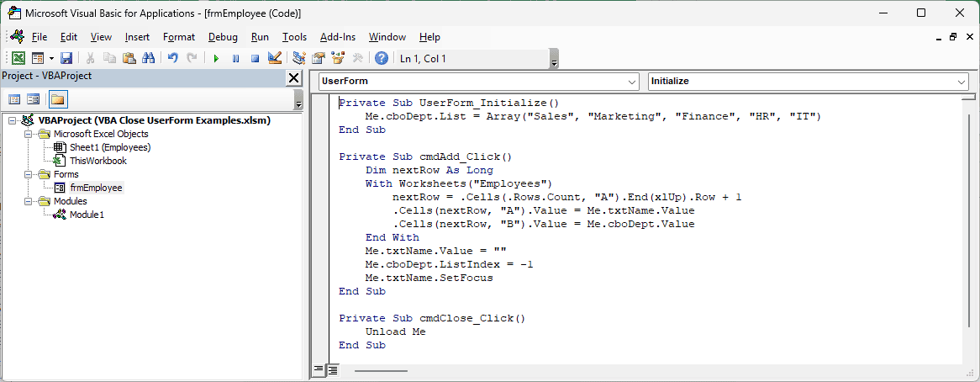Open the Window menu
This screenshot has height=382, width=980.
point(387,37)
